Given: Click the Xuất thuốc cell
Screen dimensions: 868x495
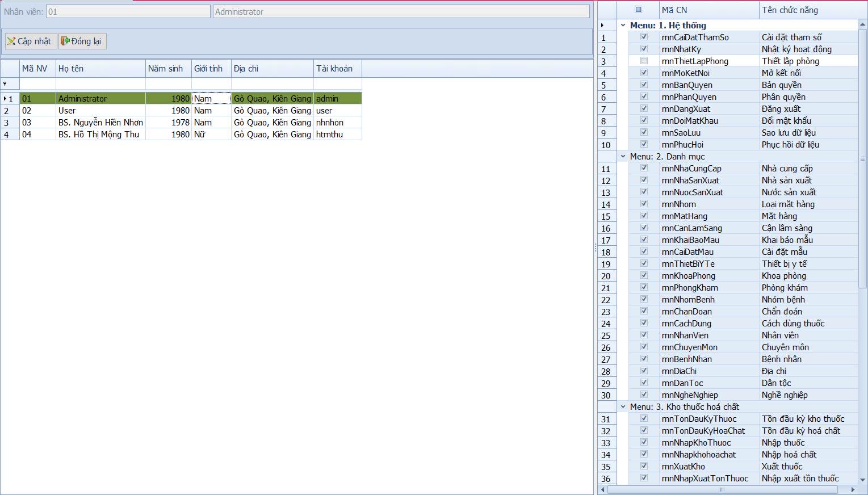Looking at the screenshot, I should tap(808, 466).
